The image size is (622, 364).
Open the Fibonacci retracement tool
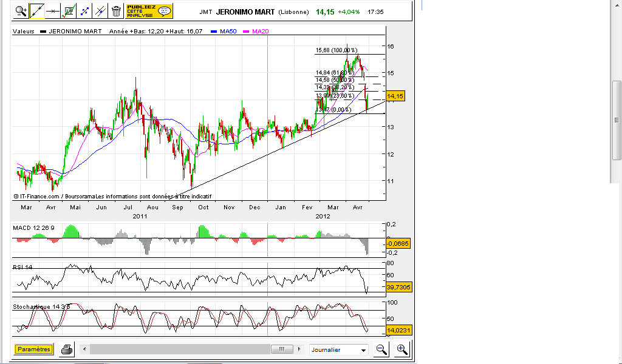point(69,11)
